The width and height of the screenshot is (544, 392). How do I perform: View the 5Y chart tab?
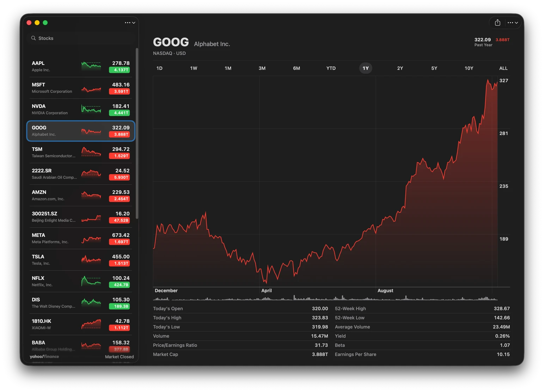[x=434, y=68]
